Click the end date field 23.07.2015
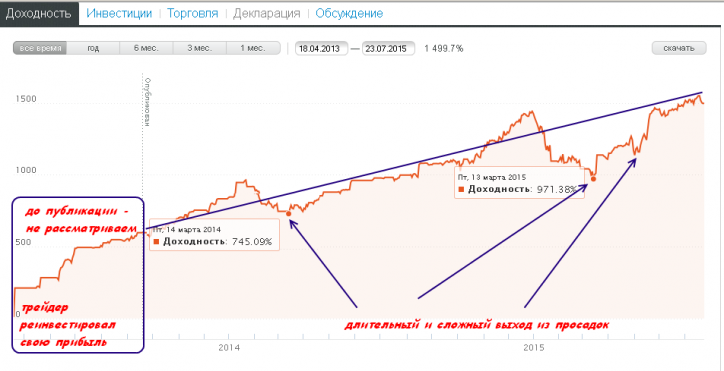The image size is (724, 371). pyautogui.click(x=388, y=49)
